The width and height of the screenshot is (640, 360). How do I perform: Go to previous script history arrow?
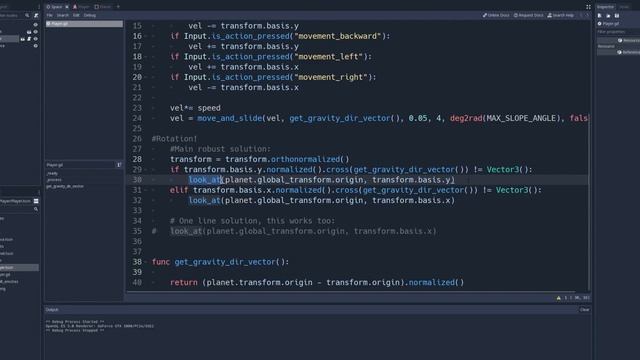point(581,15)
